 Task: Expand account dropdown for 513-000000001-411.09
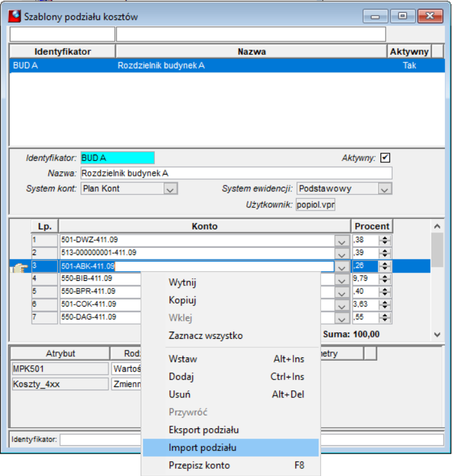342,254
